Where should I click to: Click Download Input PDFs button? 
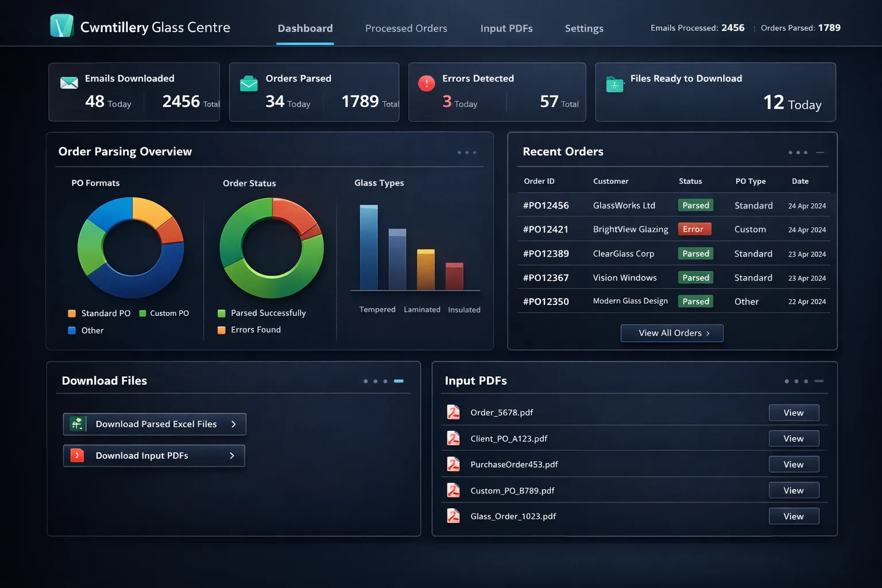coord(154,455)
